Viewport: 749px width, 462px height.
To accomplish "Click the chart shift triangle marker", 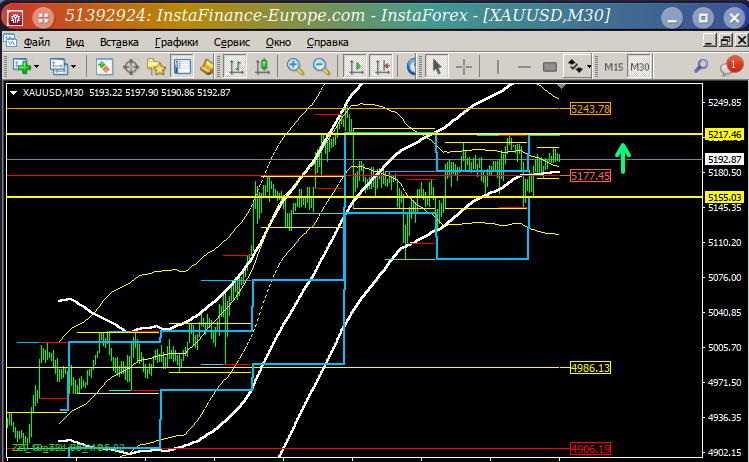I will click(x=562, y=86).
